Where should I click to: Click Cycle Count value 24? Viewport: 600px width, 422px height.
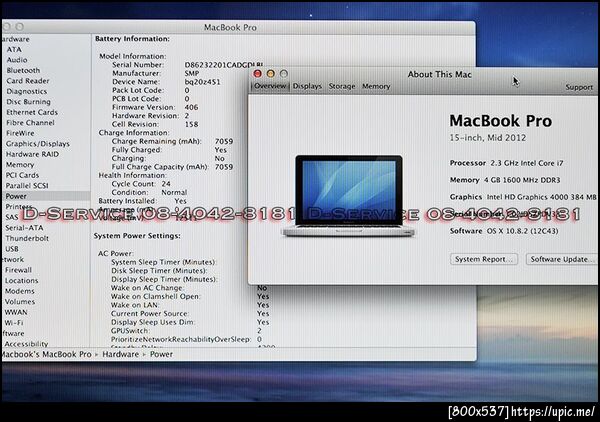pyautogui.click(x=166, y=184)
